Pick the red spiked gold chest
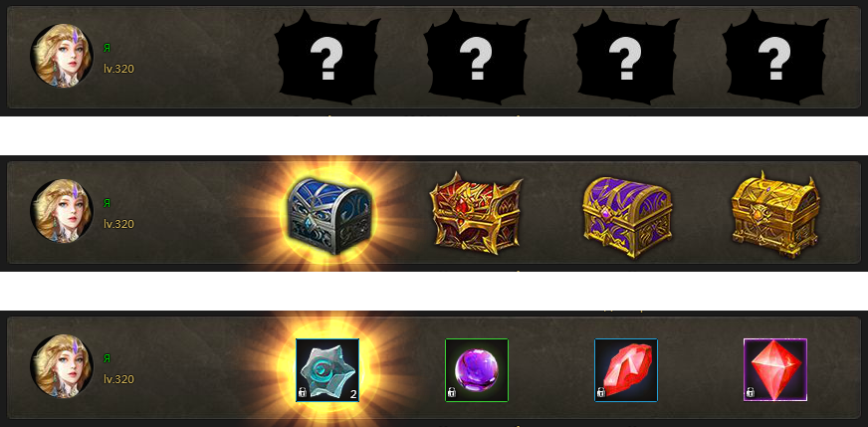This screenshot has height=427, width=868. click(476, 213)
